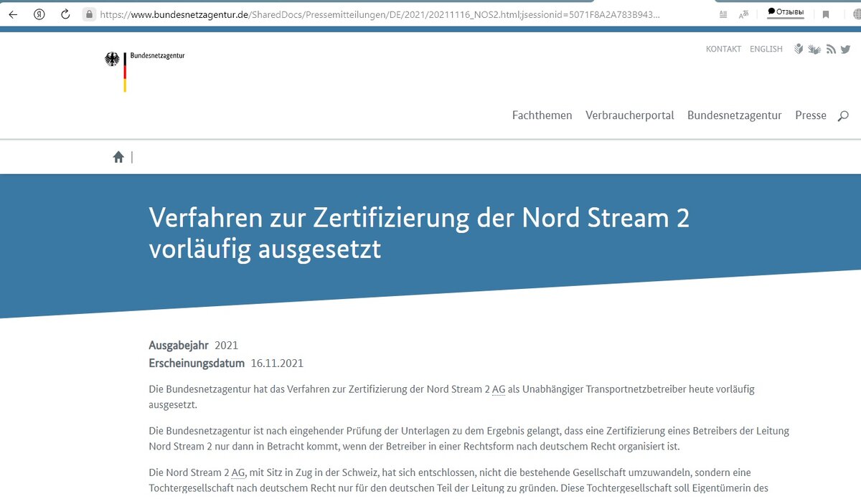Click the padlock site security icon
This screenshot has width=861, height=504.
[89, 14]
